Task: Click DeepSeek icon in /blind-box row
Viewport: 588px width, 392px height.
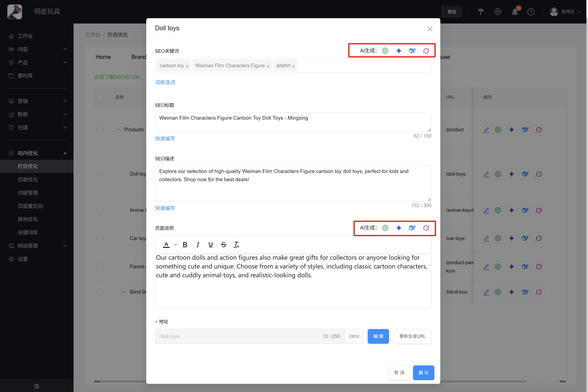Action: 525,292
